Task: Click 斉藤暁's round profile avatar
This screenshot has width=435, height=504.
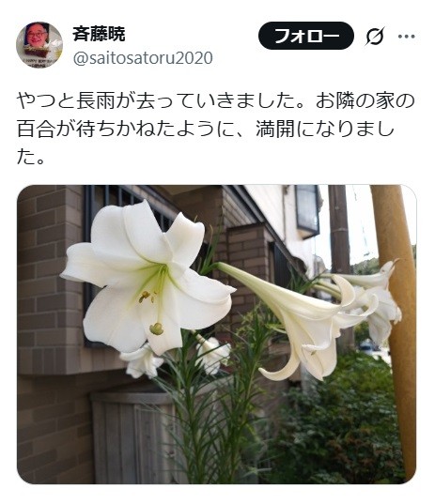Action: 39,45
